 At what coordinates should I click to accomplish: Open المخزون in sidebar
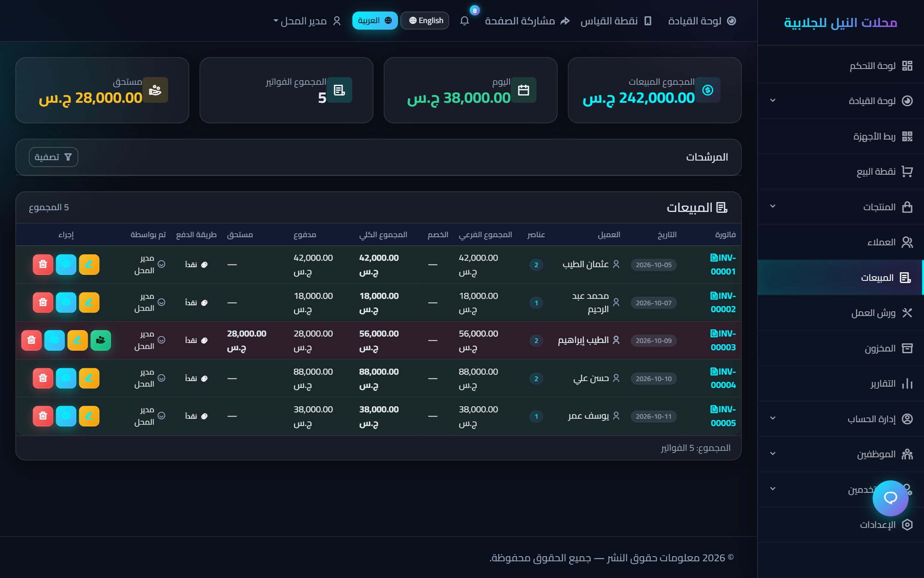pos(841,348)
